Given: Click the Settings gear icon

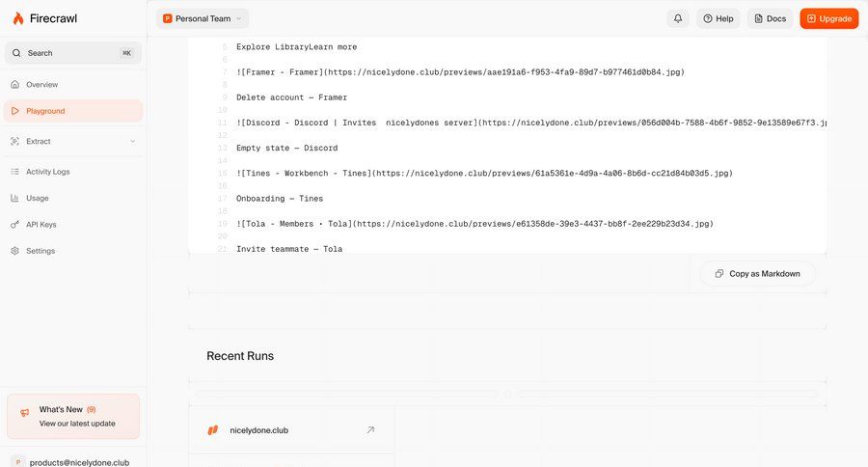Looking at the screenshot, I should pyautogui.click(x=15, y=251).
